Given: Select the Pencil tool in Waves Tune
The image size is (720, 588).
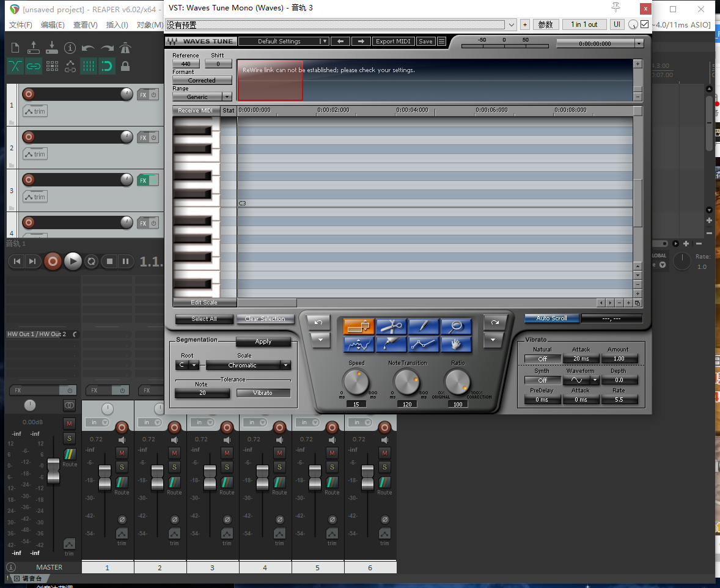Looking at the screenshot, I should (x=424, y=326).
